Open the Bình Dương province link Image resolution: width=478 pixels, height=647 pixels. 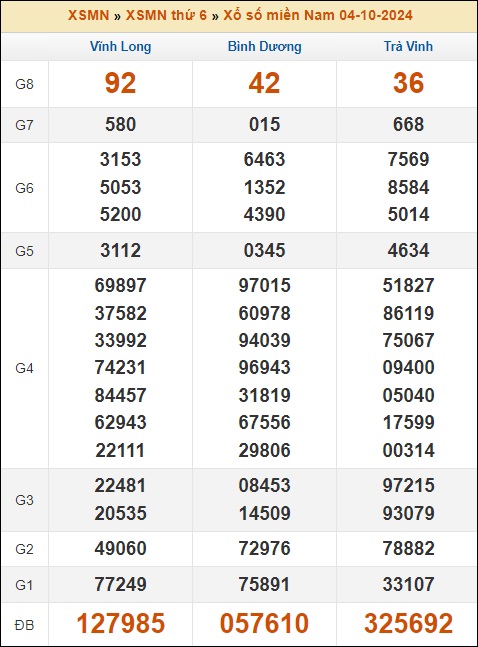[x=265, y=46]
